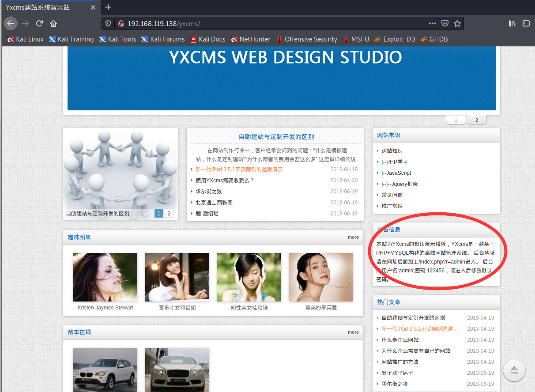Open the Exploit-DB bookmark
The image size is (535, 392).
click(x=395, y=39)
